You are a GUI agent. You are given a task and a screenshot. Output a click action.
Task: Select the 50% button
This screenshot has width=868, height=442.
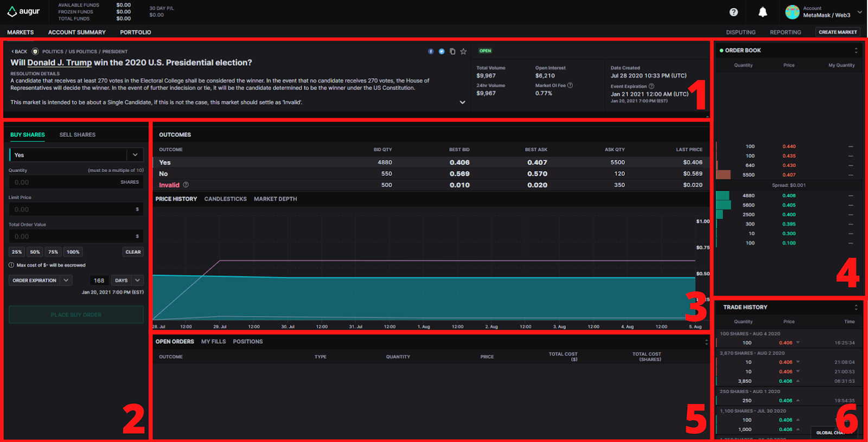35,252
